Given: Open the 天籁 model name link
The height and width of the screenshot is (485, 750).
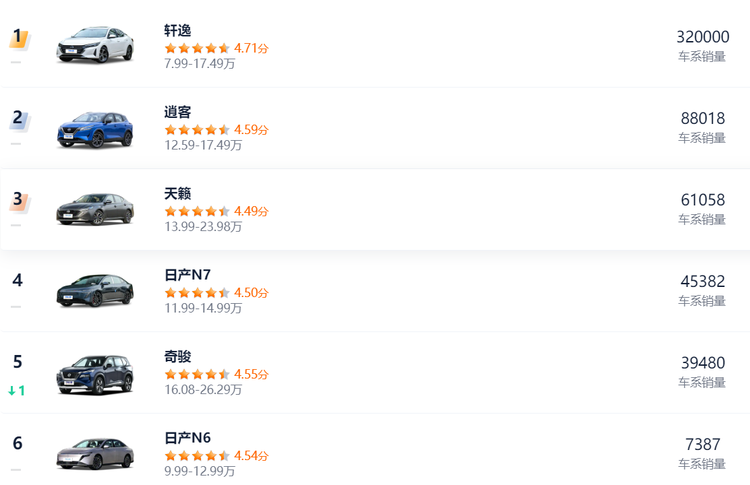Looking at the screenshot, I should pos(177,193).
